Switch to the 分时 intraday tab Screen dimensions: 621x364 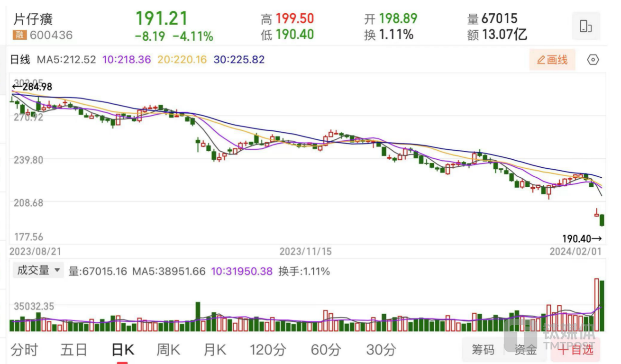24,350
